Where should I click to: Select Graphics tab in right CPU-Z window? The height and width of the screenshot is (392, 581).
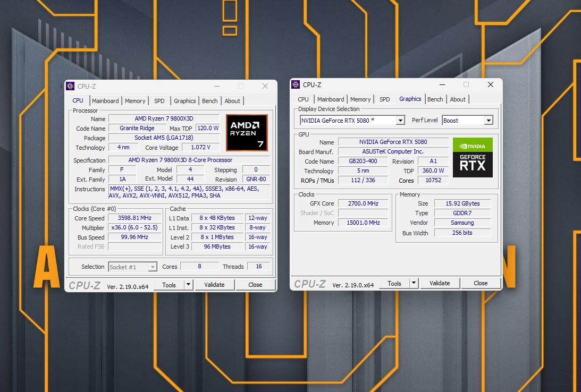pos(410,99)
